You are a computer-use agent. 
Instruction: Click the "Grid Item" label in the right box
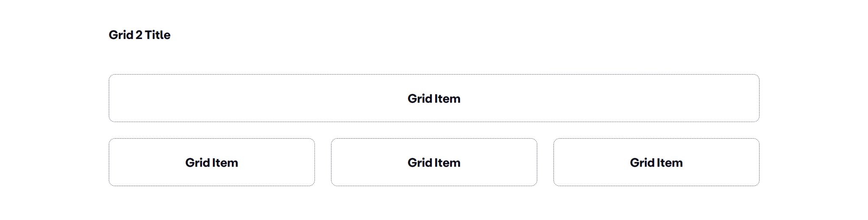coord(656,163)
